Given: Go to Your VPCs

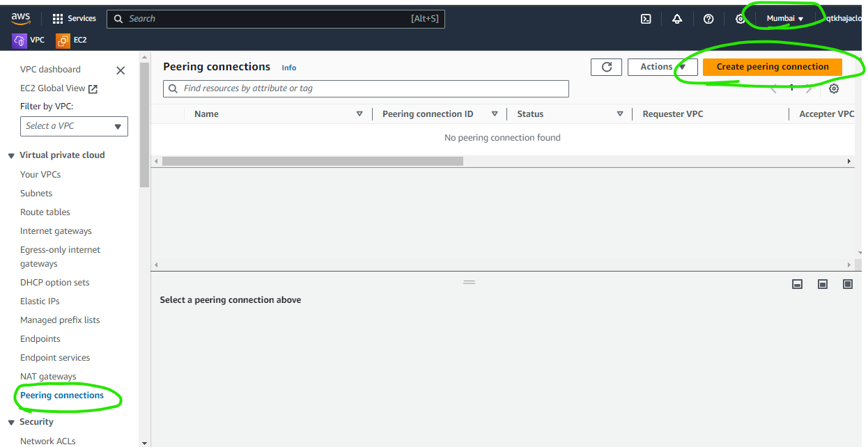Looking at the screenshot, I should coord(40,175).
